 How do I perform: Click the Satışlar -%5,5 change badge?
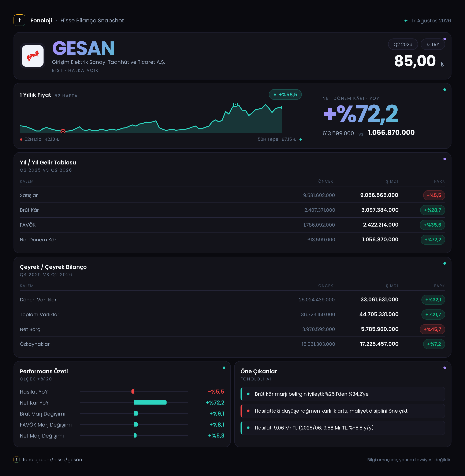pos(434,195)
